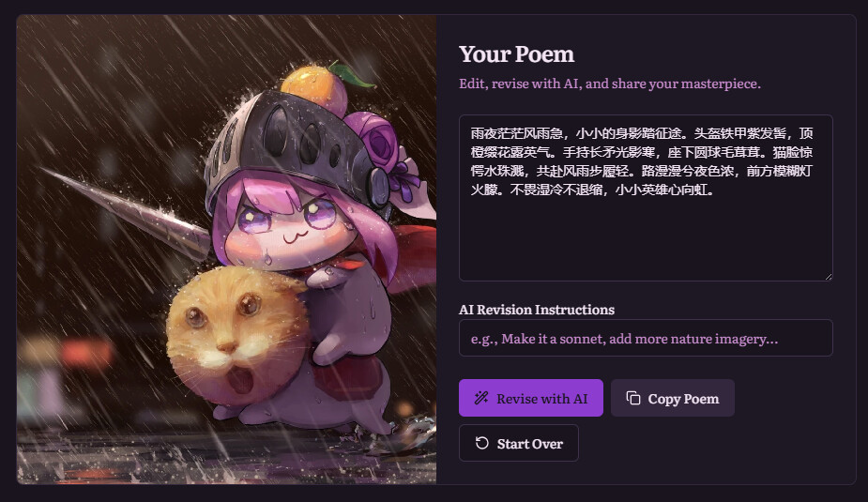Click the magic wand icon on Revise button
868x502 pixels.
pos(481,398)
